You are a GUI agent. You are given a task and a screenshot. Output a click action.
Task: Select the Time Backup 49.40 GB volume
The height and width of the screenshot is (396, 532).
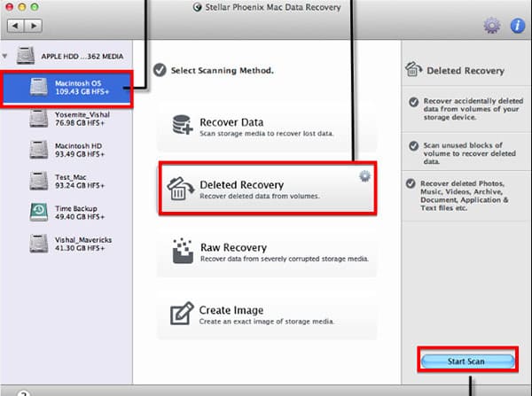tap(66, 213)
